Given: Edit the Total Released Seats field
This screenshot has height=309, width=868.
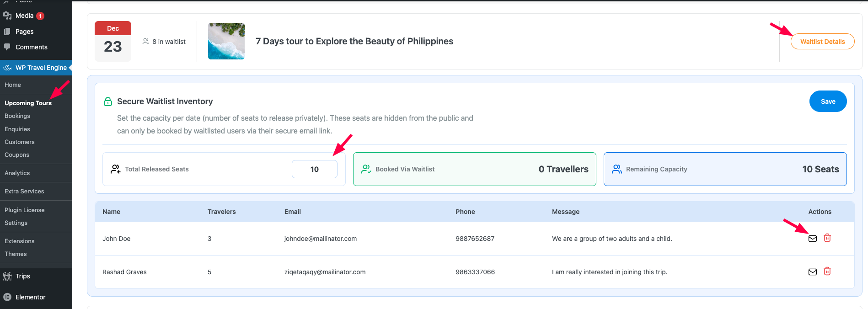Looking at the screenshot, I should [314, 169].
